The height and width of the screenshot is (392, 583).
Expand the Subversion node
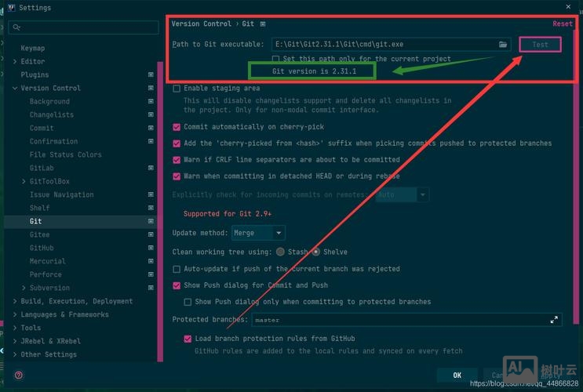coord(24,288)
